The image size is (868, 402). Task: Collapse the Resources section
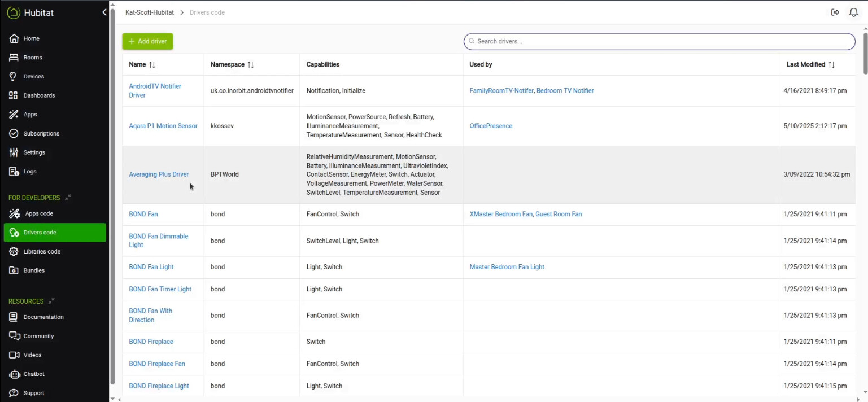[51, 301]
